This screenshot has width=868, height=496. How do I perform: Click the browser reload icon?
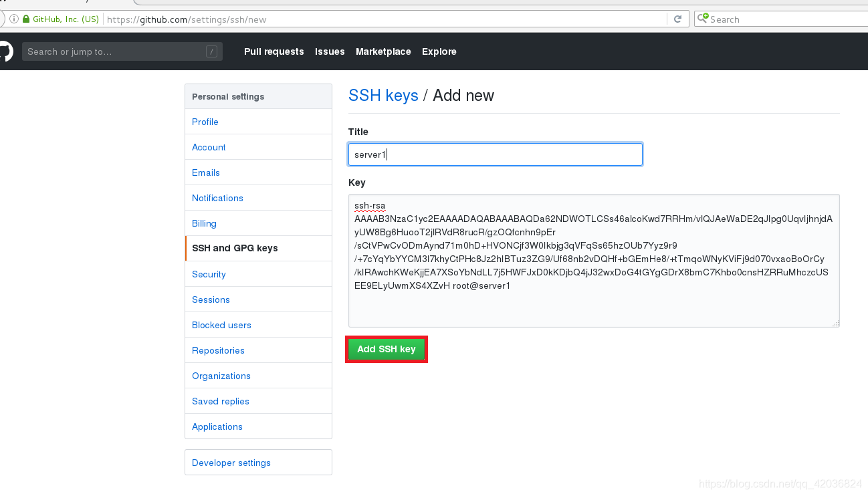point(677,19)
